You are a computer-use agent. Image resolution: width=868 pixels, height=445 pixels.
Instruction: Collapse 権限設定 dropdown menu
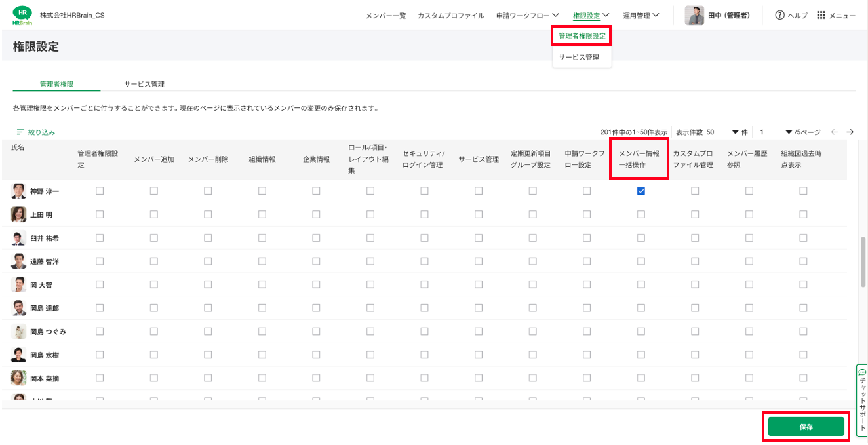coord(591,15)
